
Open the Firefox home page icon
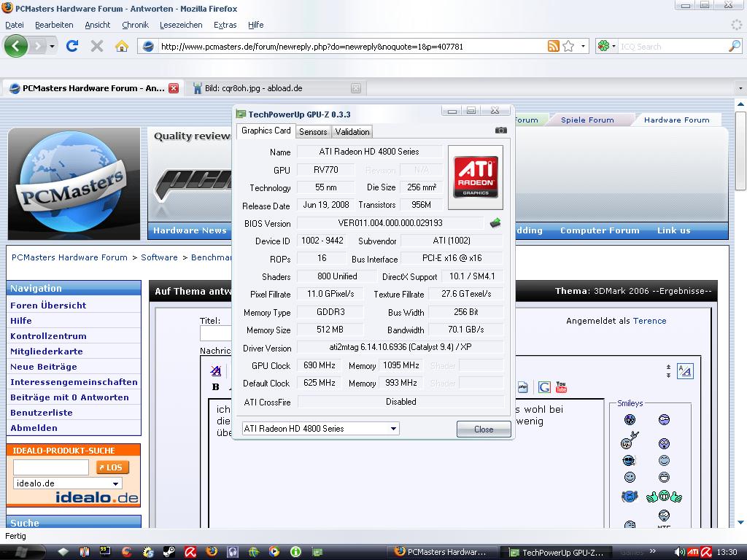pyautogui.click(x=122, y=46)
